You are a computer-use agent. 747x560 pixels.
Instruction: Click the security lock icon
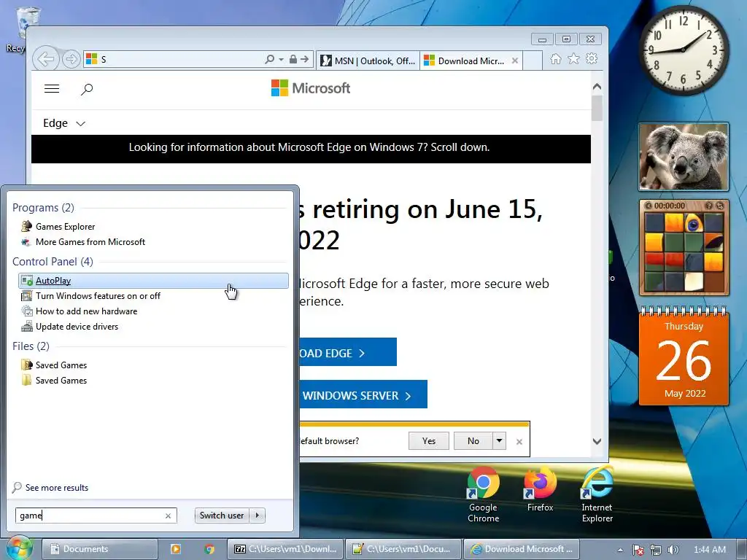(x=293, y=59)
